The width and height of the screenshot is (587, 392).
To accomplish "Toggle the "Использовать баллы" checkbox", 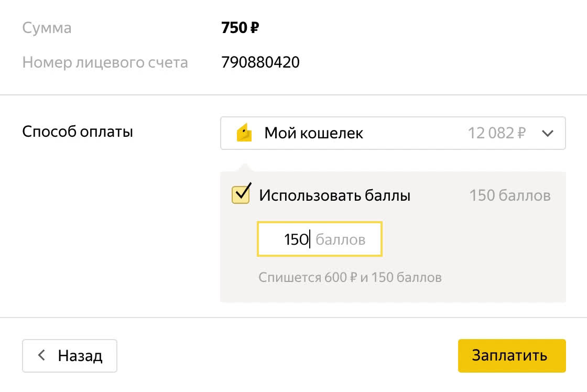I will 241,195.
